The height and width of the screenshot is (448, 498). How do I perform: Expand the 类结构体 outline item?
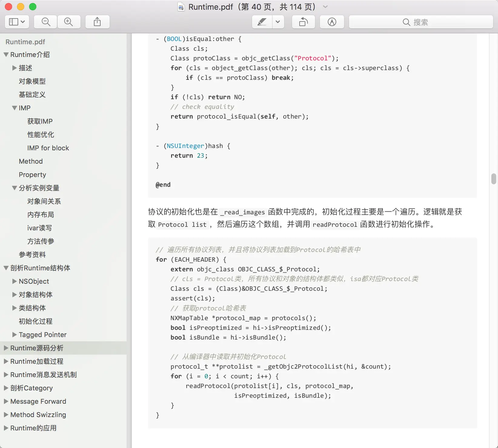pos(14,308)
